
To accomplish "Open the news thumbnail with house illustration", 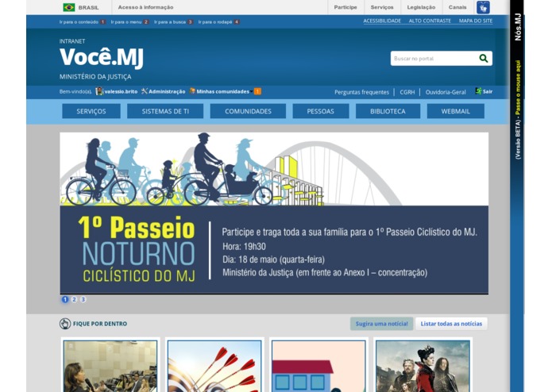I will (x=318, y=366).
